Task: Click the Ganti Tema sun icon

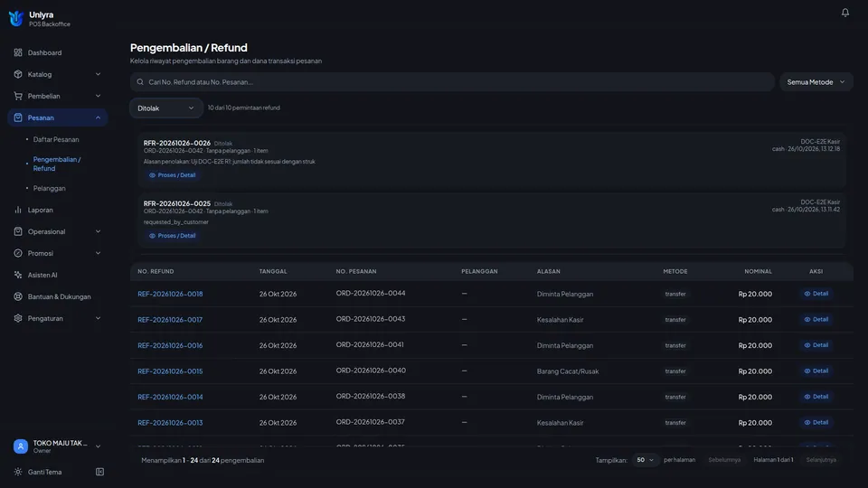Action: point(18,472)
